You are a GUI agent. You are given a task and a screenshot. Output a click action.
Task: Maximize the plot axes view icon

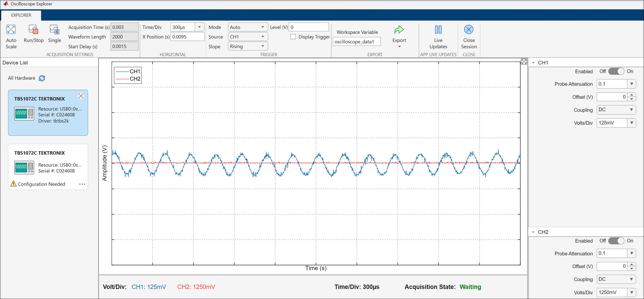[x=524, y=62]
